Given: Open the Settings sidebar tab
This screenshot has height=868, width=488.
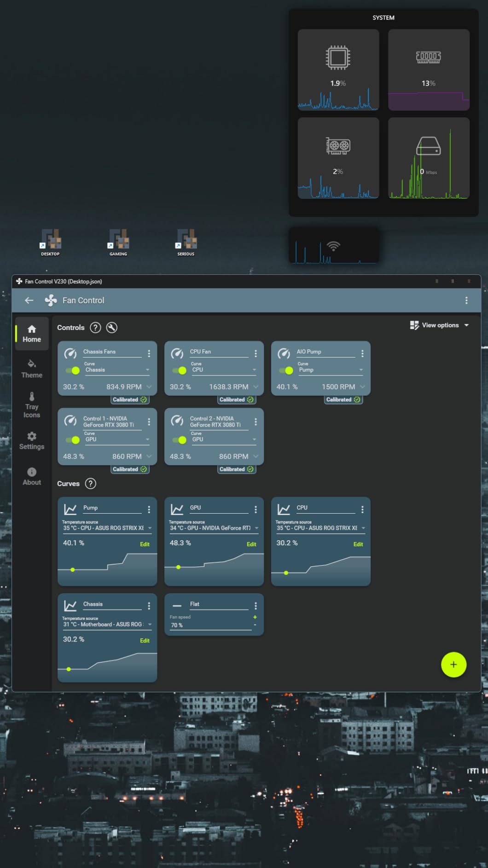Looking at the screenshot, I should pos(32,440).
